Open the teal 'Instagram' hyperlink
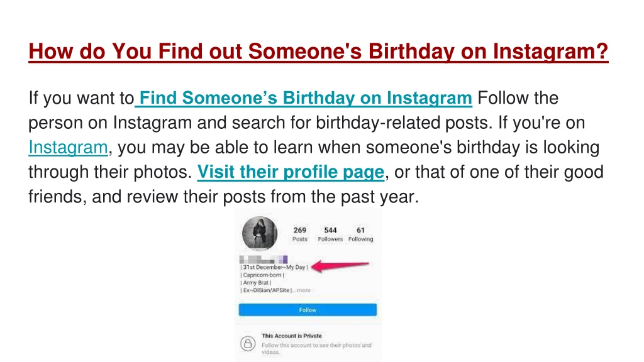 pyautogui.click(x=68, y=147)
